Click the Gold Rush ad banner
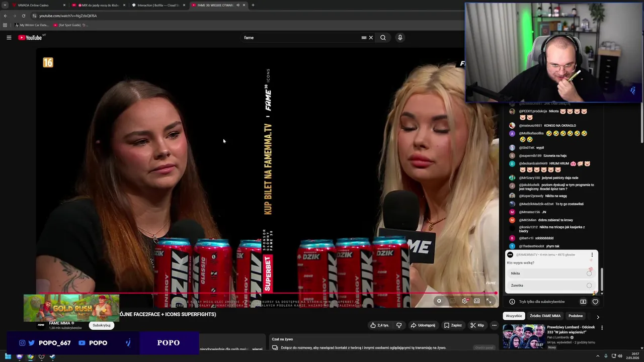644x362 pixels. tap(71, 308)
